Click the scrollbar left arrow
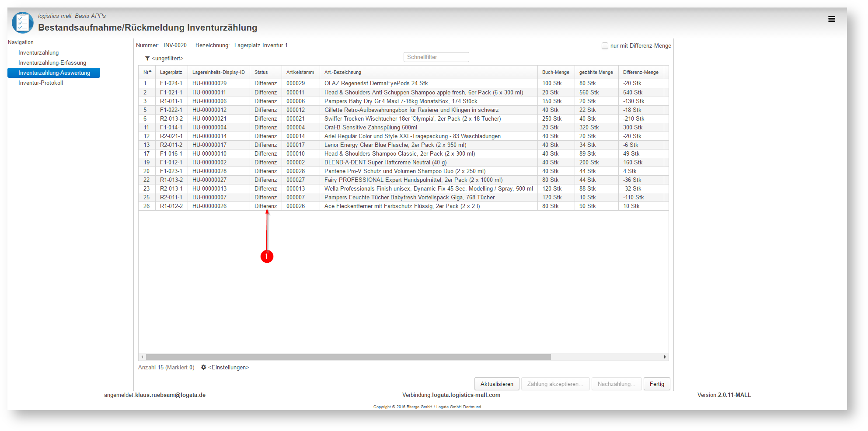This screenshot has width=868, height=431. coord(142,357)
